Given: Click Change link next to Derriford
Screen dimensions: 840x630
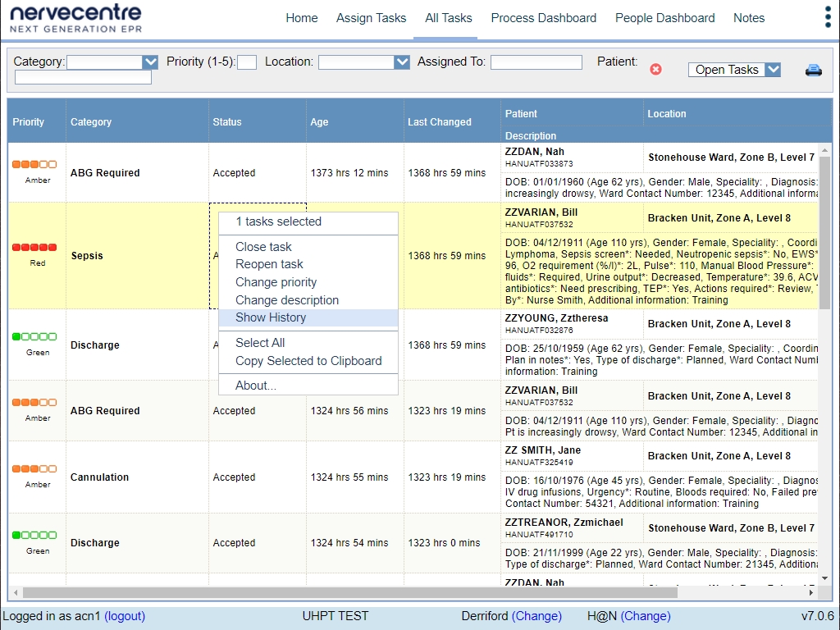Looking at the screenshot, I should tap(536, 616).
